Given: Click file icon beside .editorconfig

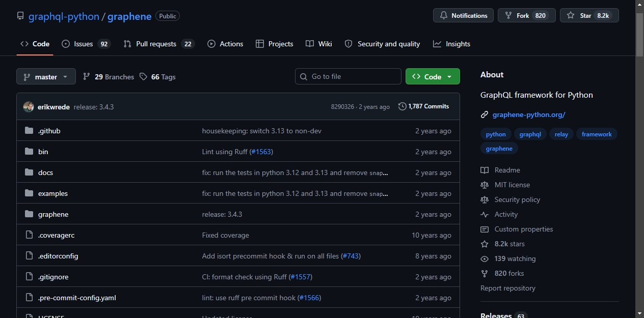Looking at the screenshot, I should point(29,256).
